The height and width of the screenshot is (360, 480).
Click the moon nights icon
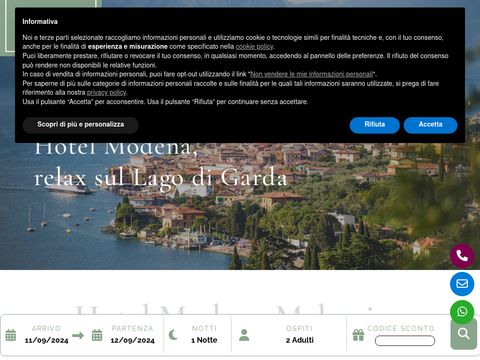click(173, 335)
